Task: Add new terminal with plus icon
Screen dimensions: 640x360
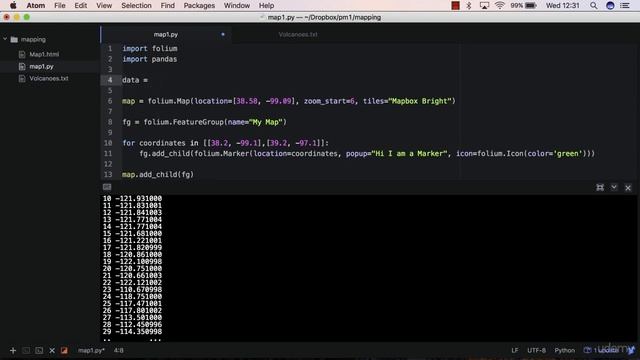Action: click(13, 350)
